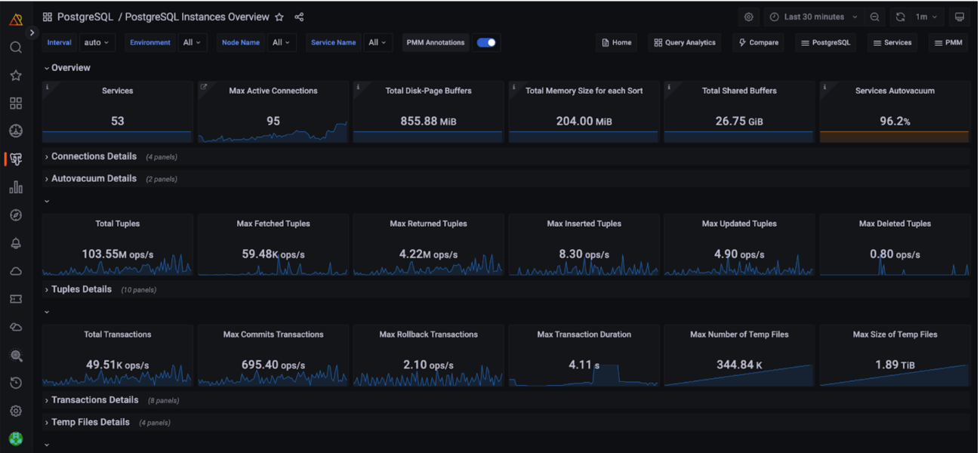980x453 pixels.
Task: Open the Environment All dropdown
Action: click(193, 42)
